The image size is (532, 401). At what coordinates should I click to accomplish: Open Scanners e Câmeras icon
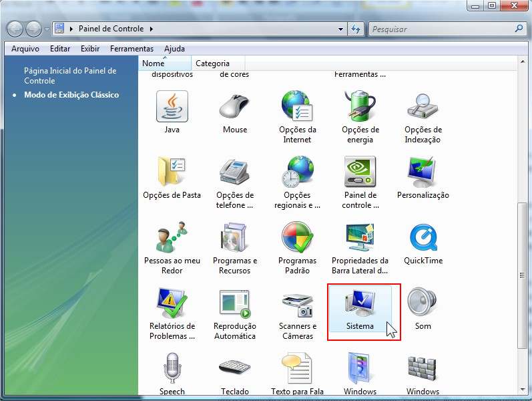pyautogui.click(x=297, y=305)
